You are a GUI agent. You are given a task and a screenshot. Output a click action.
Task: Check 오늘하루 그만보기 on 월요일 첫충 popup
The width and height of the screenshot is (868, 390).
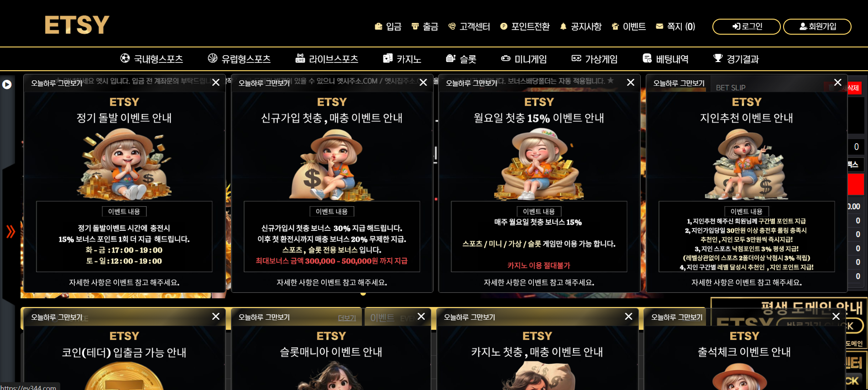471,83
